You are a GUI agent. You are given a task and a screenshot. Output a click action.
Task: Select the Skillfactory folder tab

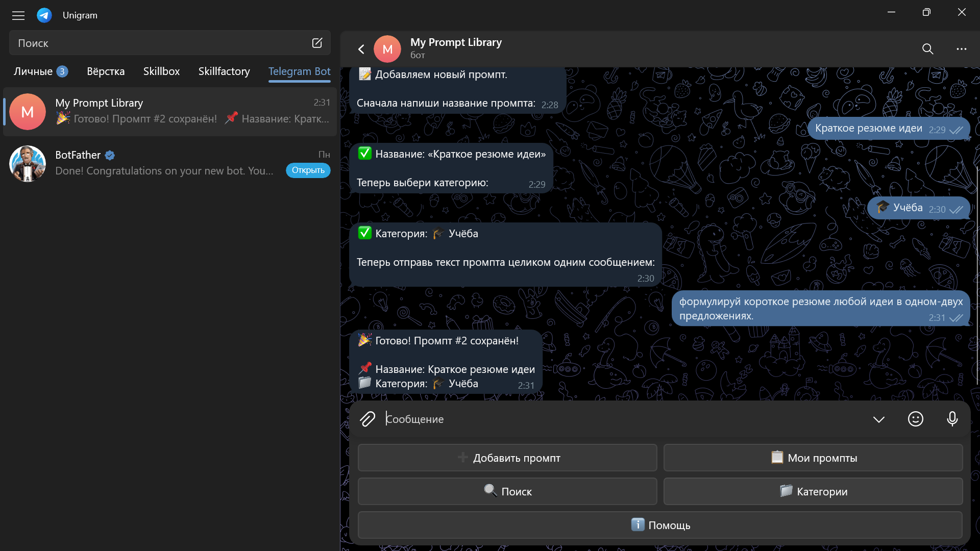coord(224,71)
